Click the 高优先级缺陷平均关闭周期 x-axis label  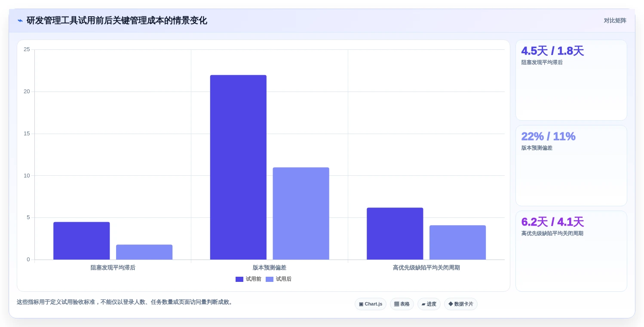click(x=426, y=268)
